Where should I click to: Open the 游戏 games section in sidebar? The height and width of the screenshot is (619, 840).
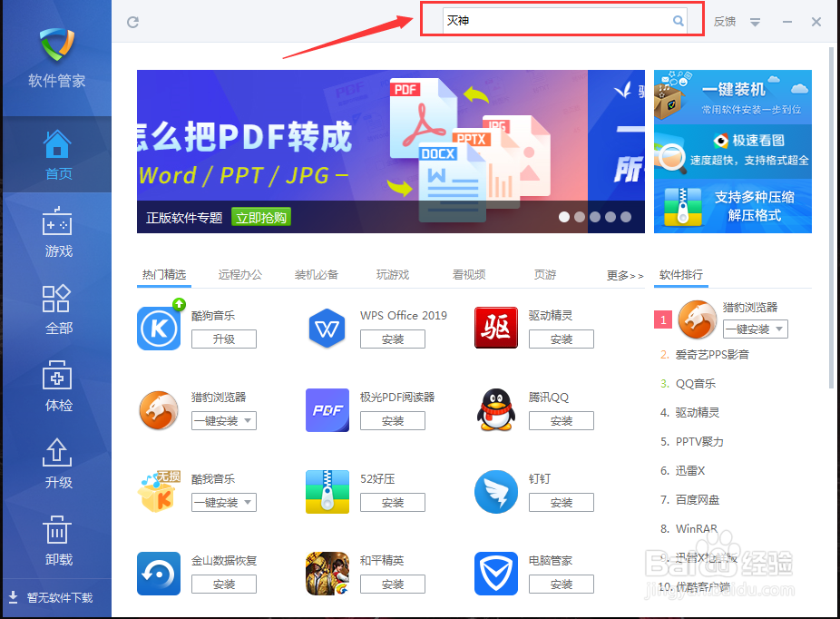[57, 232]
